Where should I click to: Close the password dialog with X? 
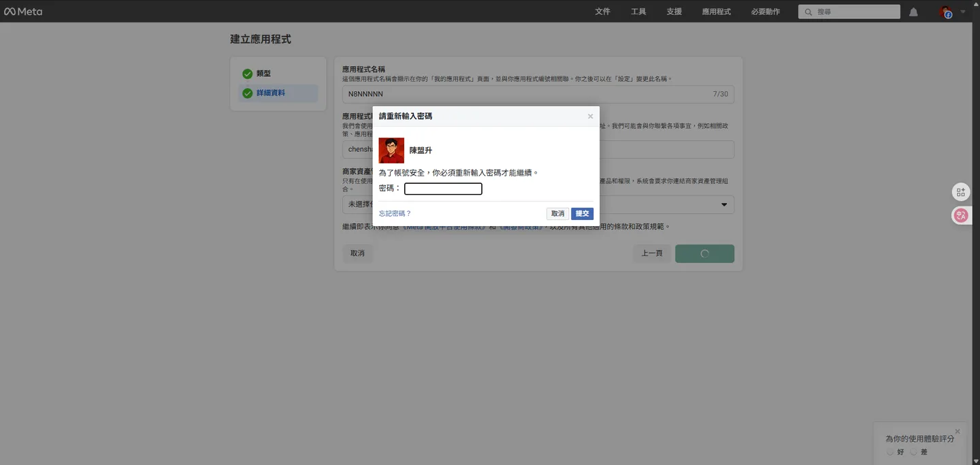coord(590,116)
